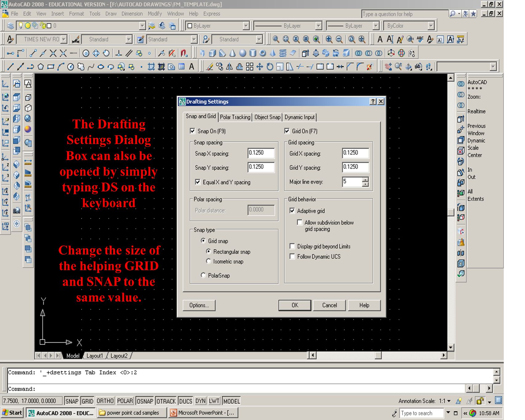
Task: Click the Endpoint object snap icon
Action: (x=33, y=53)
